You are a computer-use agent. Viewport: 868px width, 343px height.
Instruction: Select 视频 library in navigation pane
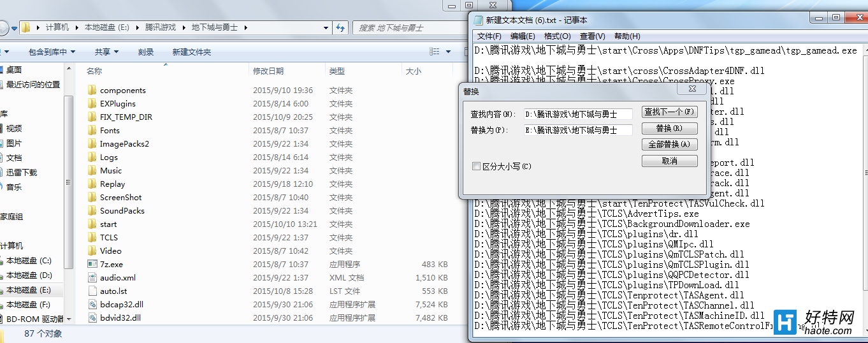pos(14,129)
